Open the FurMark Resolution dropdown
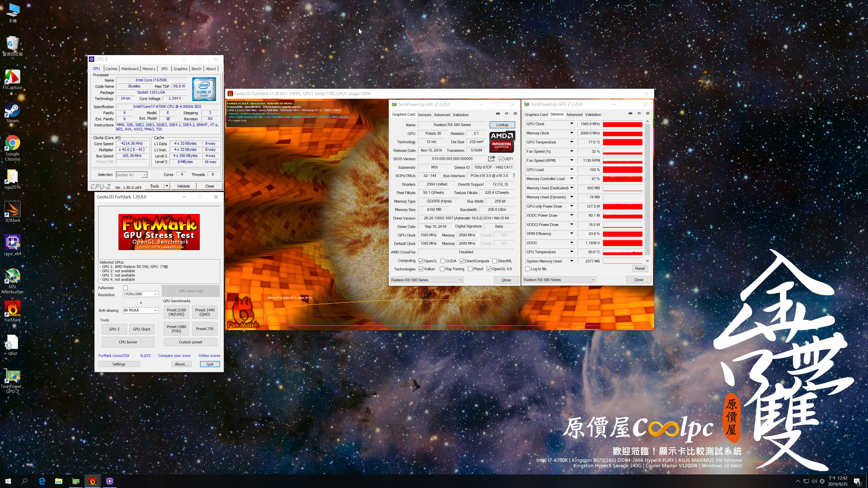Image resolution: width=868 pixels, height=488 pixels. click(x=141, y=294)
